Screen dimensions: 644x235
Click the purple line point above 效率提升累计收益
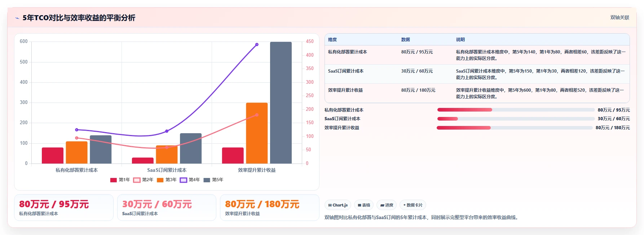257,45
